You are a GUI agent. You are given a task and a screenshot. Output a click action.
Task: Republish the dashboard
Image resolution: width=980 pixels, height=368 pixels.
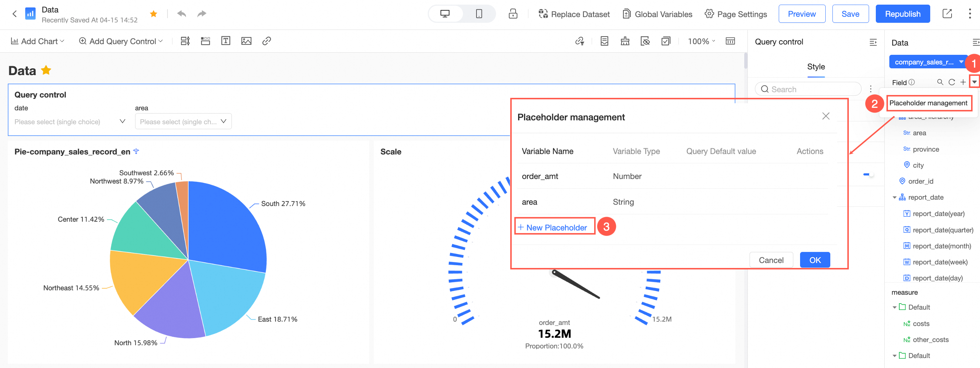(x=902, y=14)
